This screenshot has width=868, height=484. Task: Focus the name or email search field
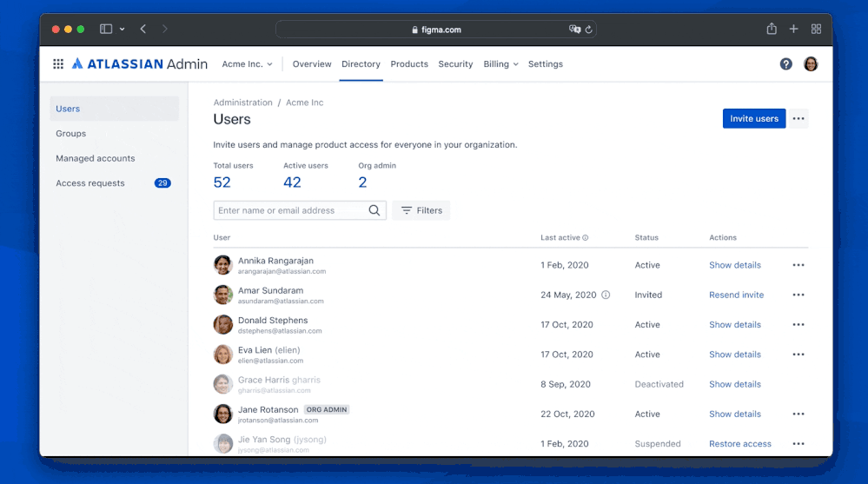point(300,210)
